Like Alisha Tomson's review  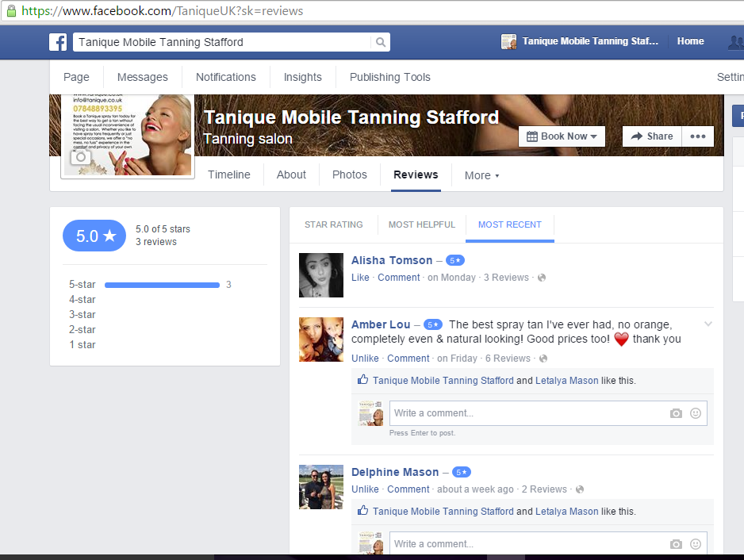pyautogui.click(x=360, y=278)
